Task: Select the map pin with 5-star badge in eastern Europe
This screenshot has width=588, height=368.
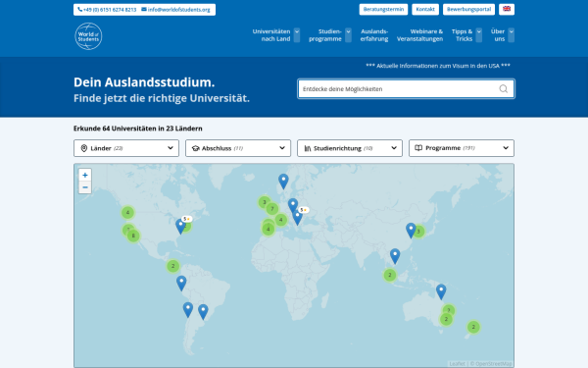Action: point(298,218)
